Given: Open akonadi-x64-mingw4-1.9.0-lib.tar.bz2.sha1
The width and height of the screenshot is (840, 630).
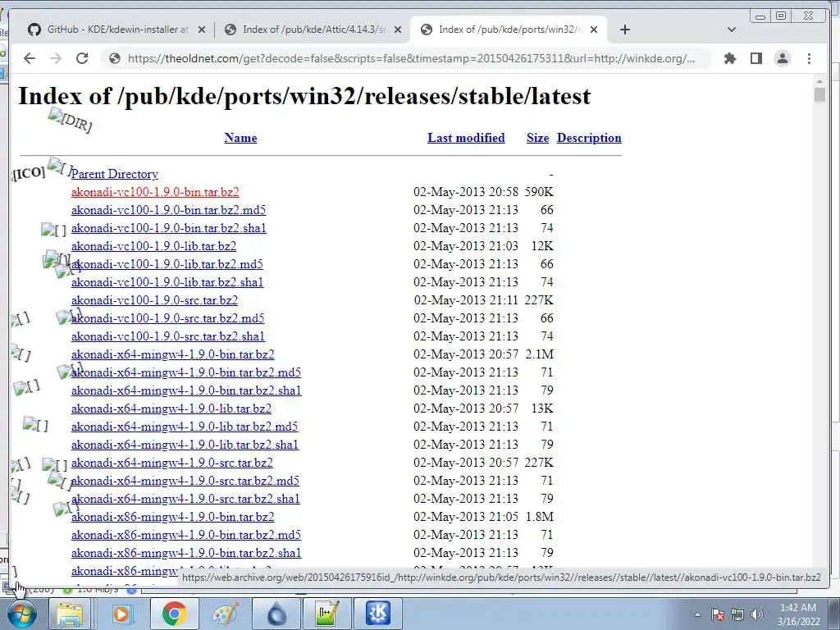Looking at the screenshot, I should point(185,445).
